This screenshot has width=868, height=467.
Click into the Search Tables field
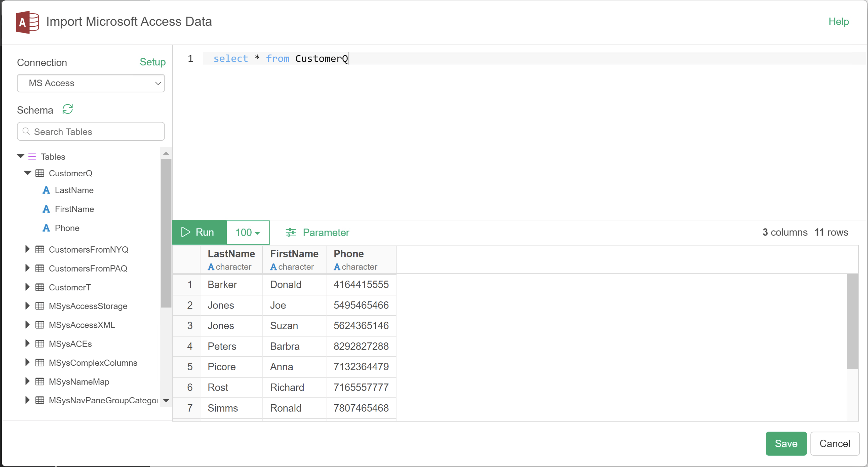(91, 131)
